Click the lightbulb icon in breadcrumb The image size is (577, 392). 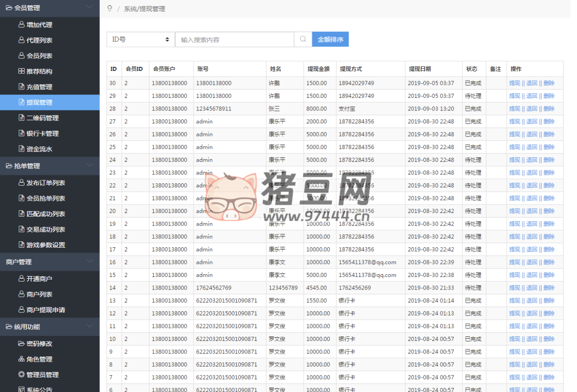click(110, 8)
